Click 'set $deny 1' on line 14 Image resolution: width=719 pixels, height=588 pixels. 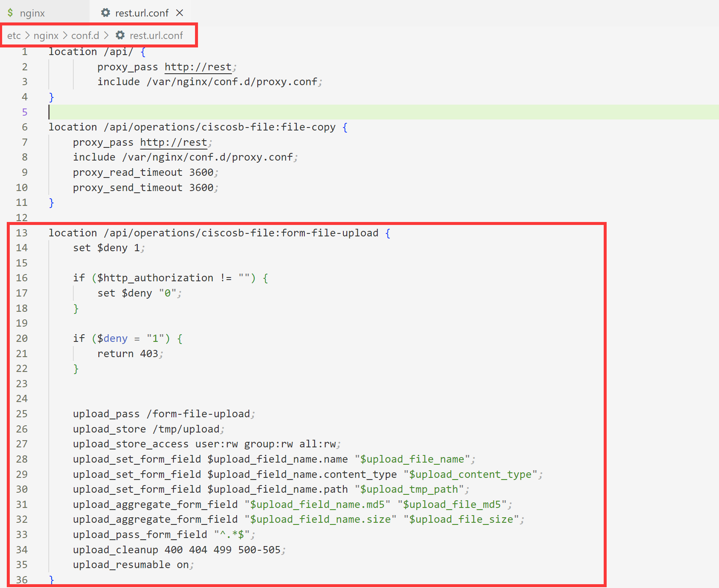click(x=106, y=248)
